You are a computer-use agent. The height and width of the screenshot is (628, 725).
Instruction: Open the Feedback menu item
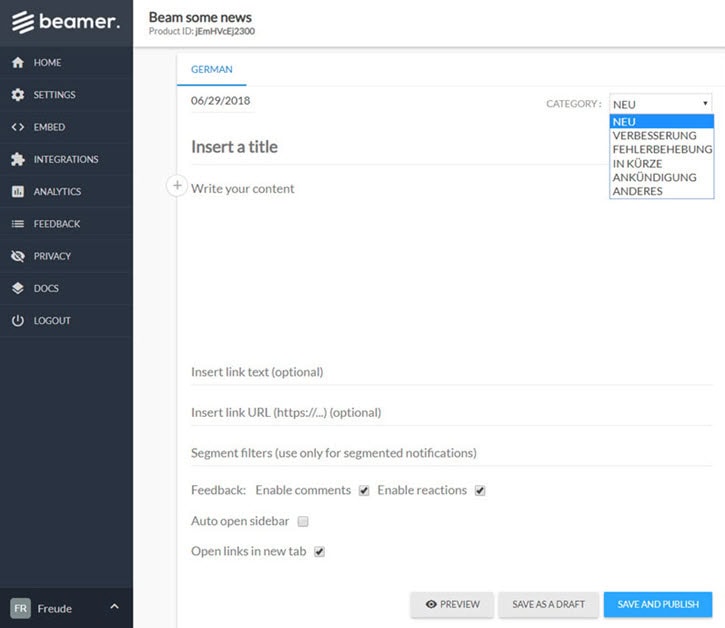[x=56, y=224]
